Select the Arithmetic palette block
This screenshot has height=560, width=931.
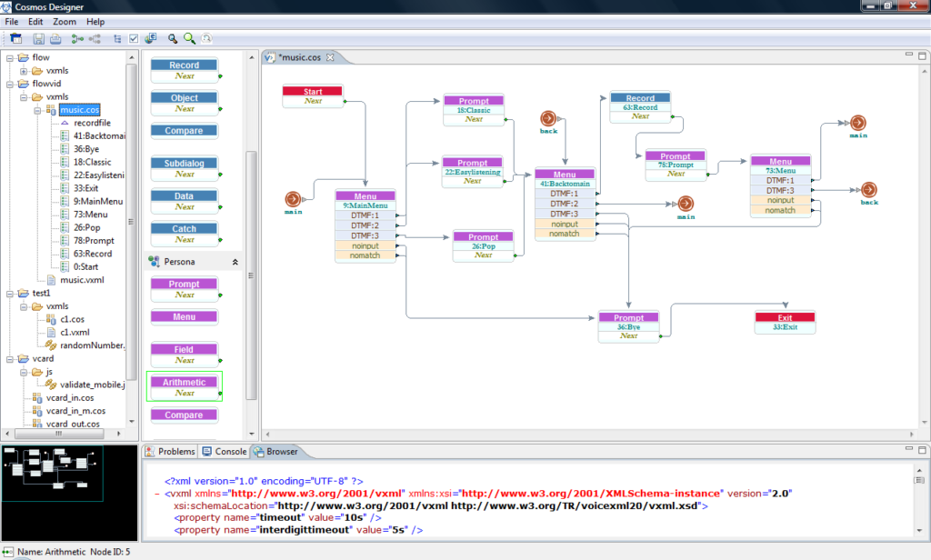(184, 386)
